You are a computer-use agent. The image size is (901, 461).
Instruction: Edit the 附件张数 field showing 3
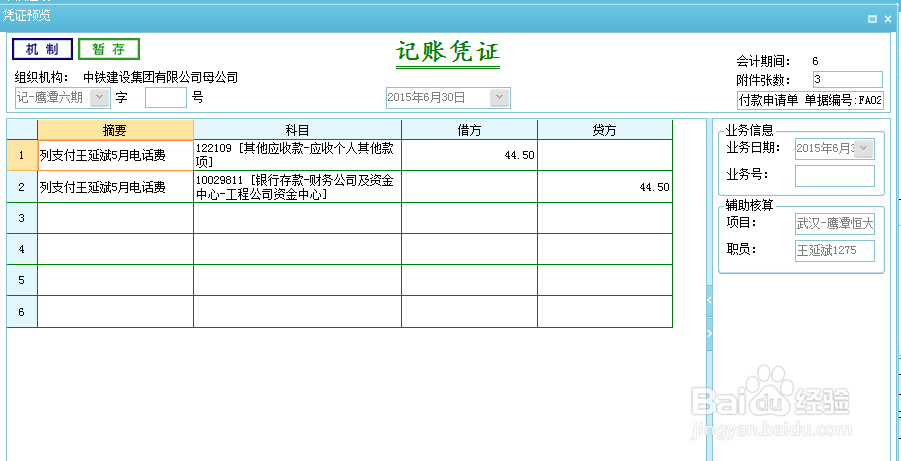[848, 79]
